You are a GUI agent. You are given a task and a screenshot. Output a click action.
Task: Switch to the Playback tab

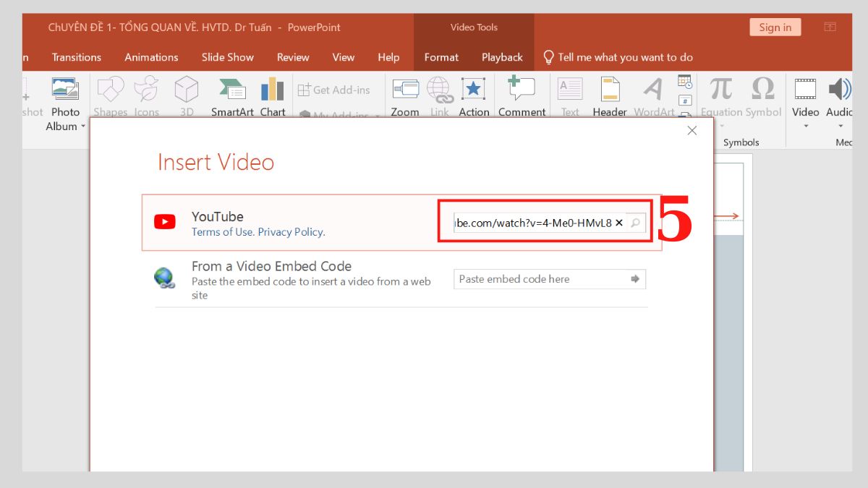tap(501, 57)
